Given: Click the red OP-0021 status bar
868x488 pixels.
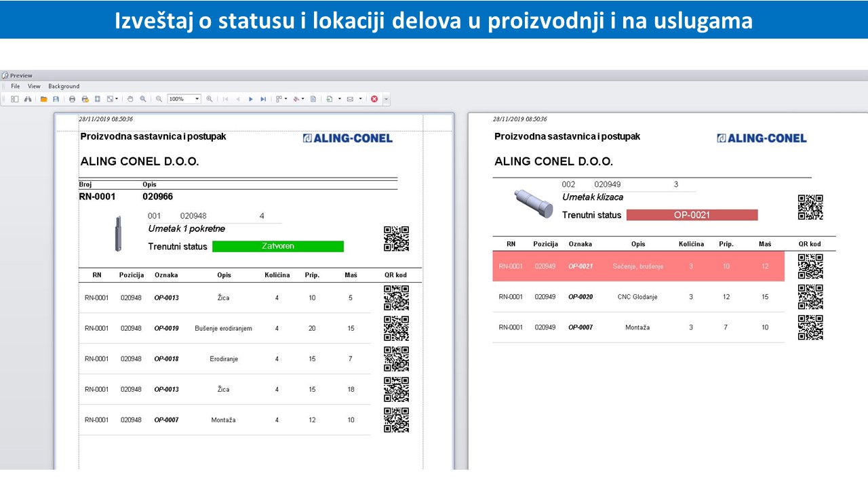Looking at the screenshot, I should (x=692, y=215).
